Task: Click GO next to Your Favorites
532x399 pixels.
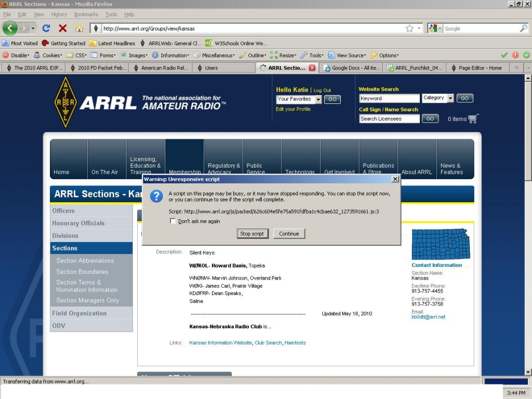Action: pyautogui.click(x=332, y=99)
